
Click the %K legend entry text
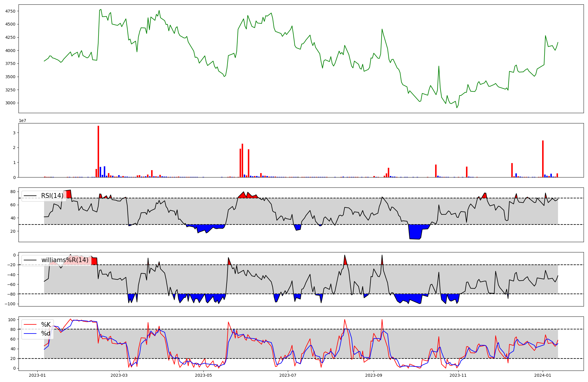point(46,325)
